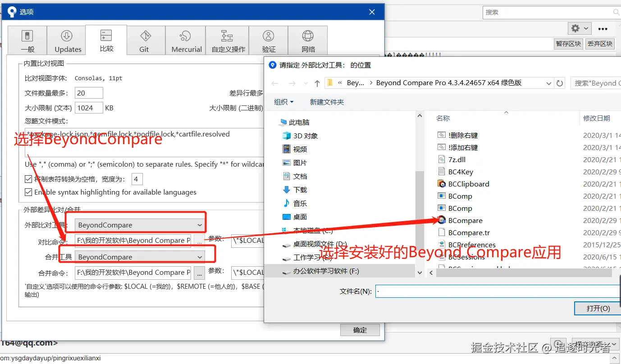Click the 丢弃区块 button

tap(600, 44)
